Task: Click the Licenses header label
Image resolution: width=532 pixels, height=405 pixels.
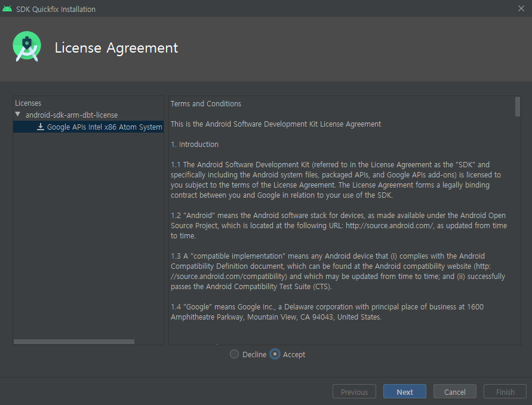Action: point(28,103)
